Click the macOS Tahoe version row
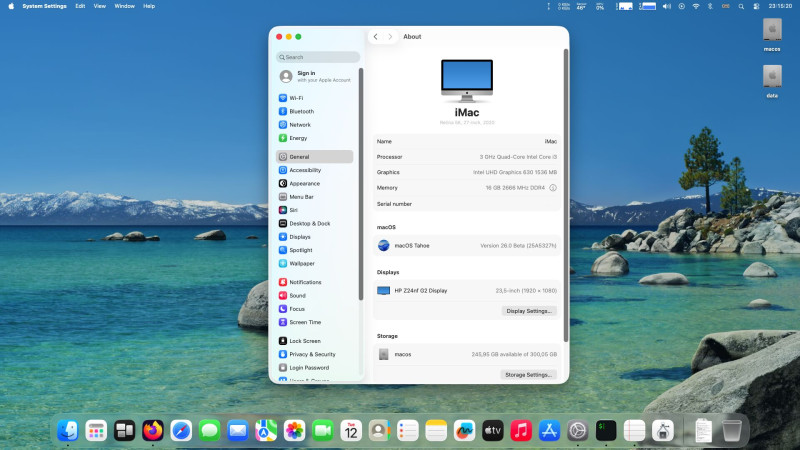800x450 pixels. pos(467,245)
